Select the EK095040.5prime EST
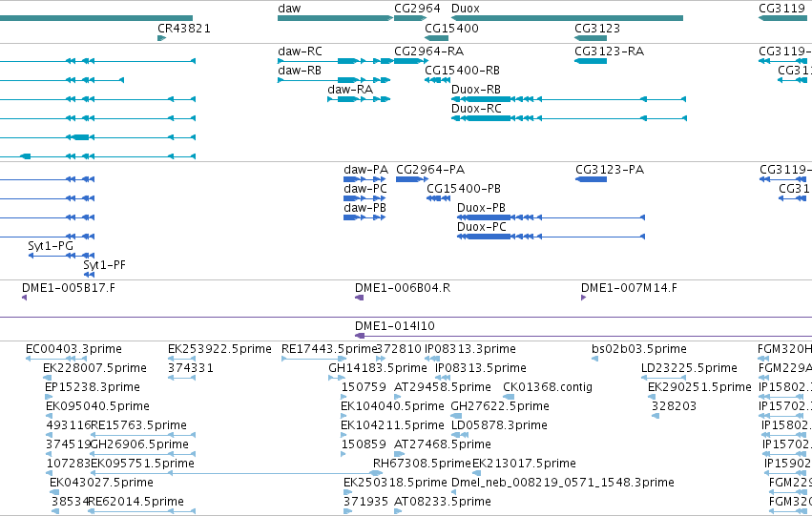Image resolution: width=812 pixels, height=516 pixels. pos(50,416)
